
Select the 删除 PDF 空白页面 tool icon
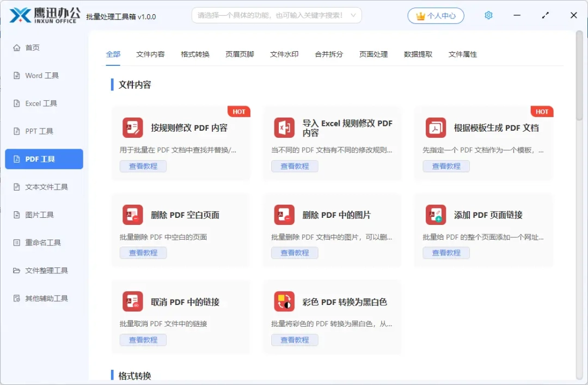pos(132,215)
